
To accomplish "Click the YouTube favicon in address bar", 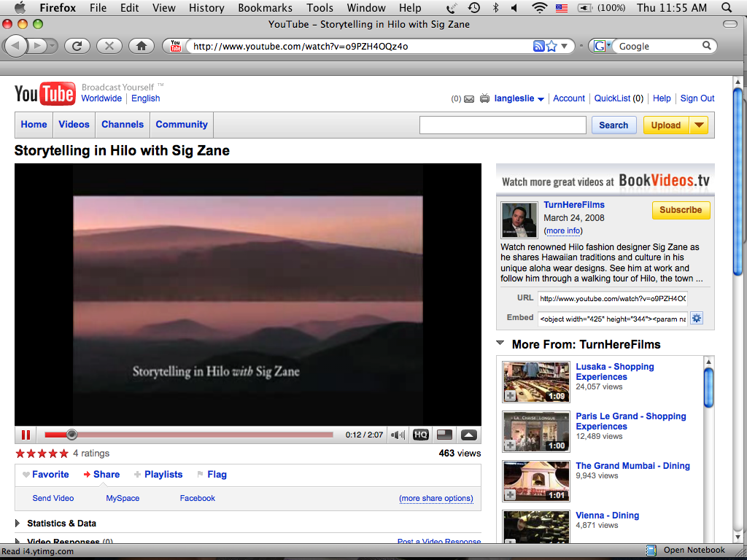I will point(176,46).
